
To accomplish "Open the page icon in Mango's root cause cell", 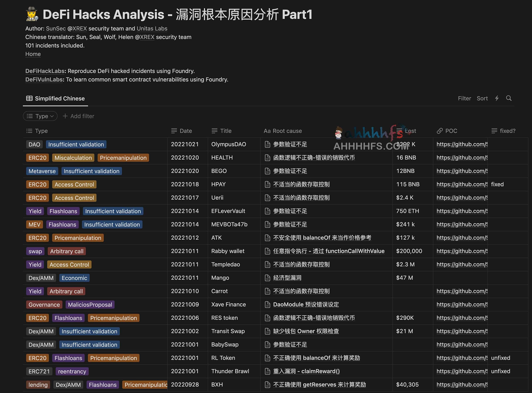I will (x=268, y=278).
